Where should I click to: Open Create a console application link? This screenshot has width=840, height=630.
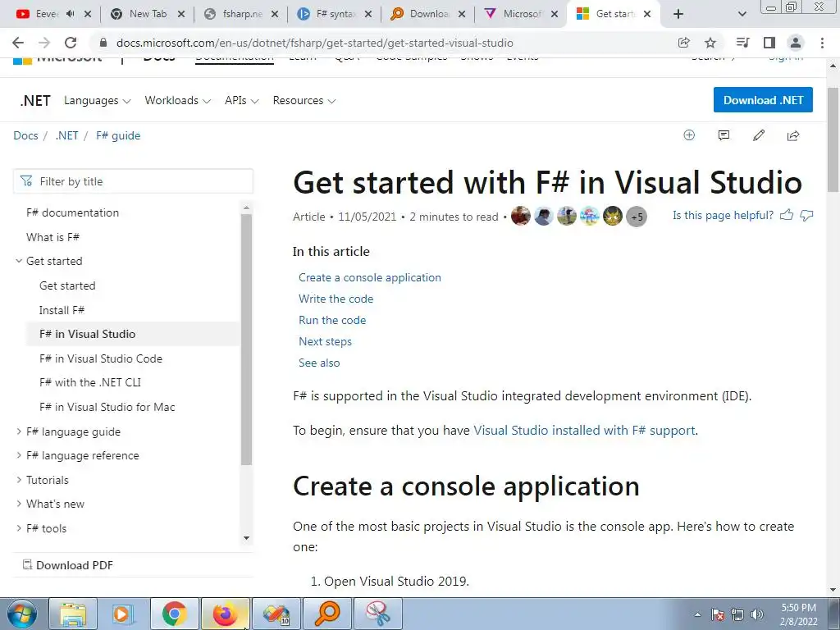(370, 277)
